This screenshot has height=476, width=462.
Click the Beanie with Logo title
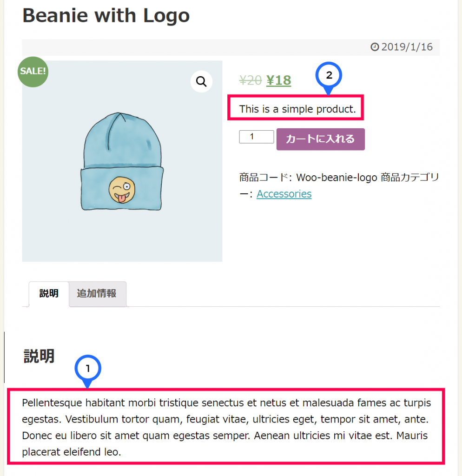tap(106, 16)
